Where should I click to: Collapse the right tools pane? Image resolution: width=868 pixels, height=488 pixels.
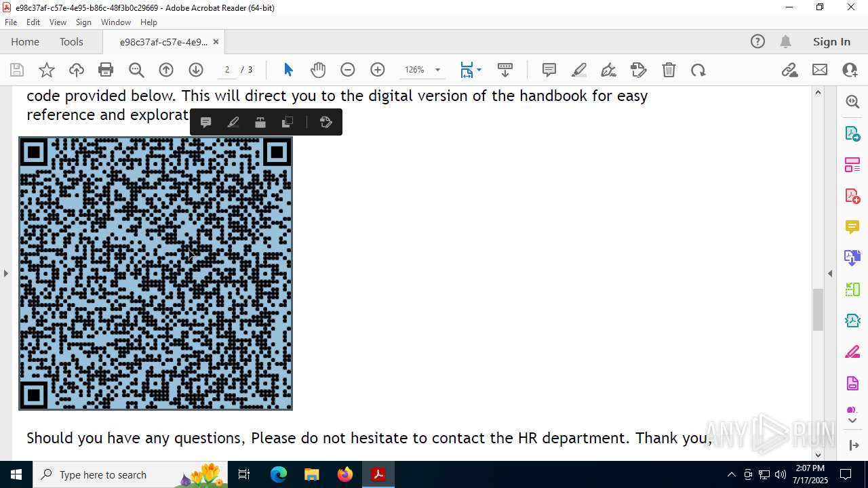(830, 273)
